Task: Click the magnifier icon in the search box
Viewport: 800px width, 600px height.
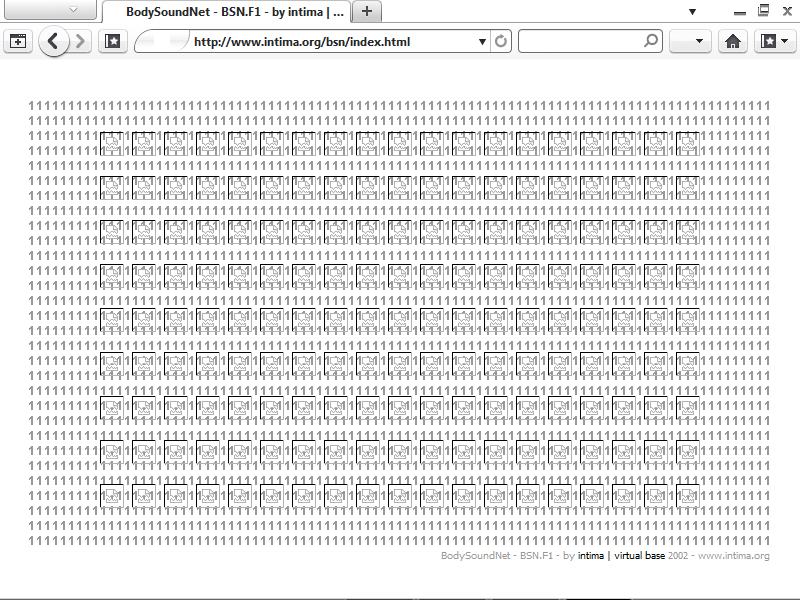Action: pos(651,42)
